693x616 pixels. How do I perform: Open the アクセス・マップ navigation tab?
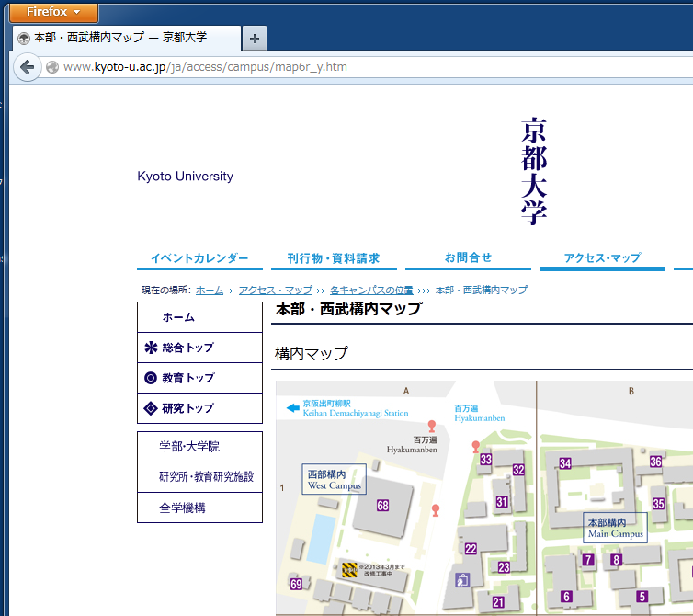tap(602, 258)
